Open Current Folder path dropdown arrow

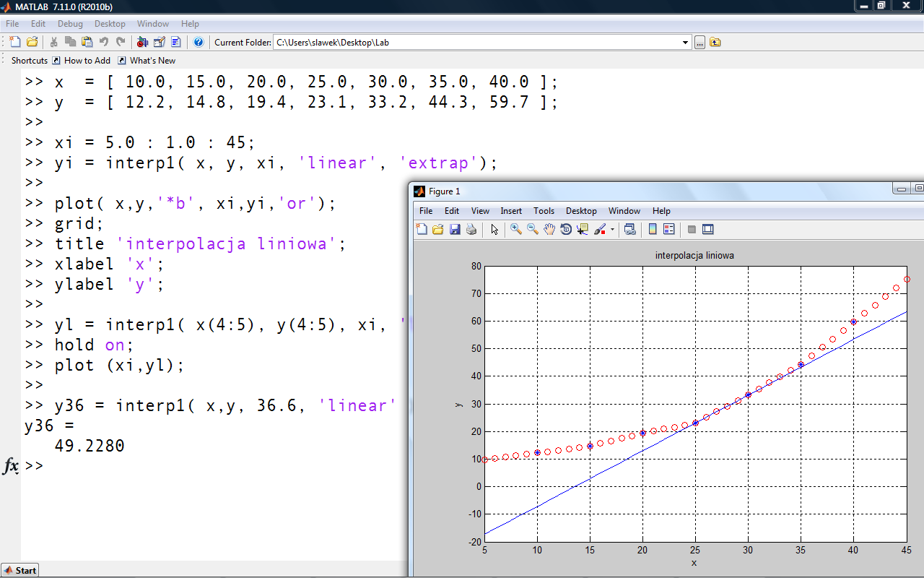(x=686, y=43)
